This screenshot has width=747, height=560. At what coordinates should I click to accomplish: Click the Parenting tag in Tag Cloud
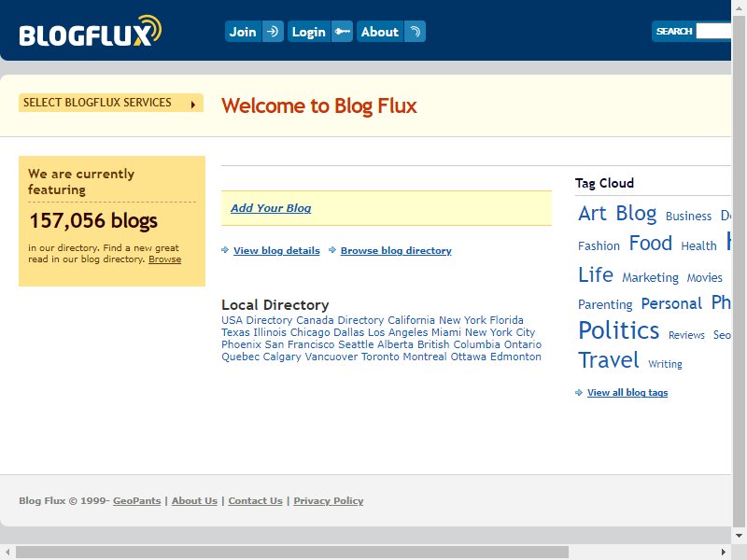coord(605,305)
